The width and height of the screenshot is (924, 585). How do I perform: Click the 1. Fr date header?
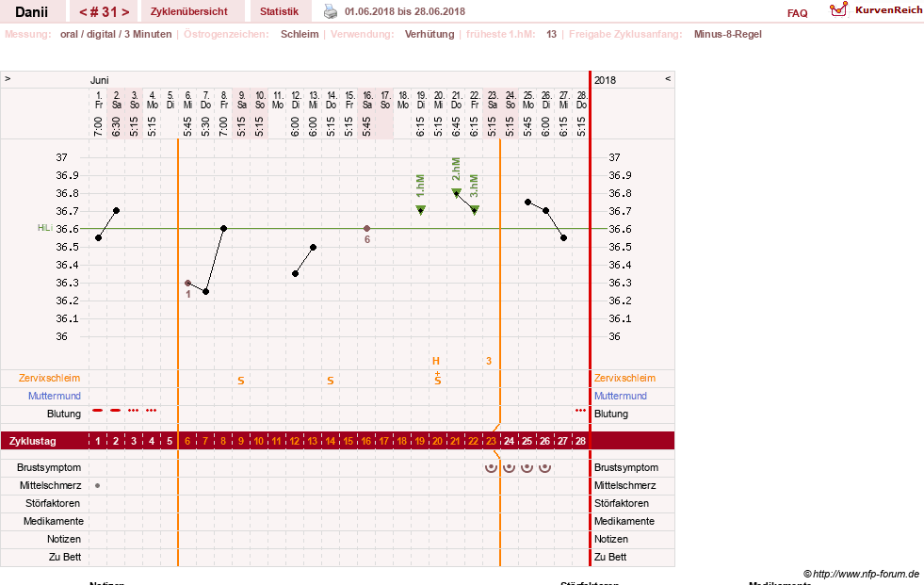[x=98, y=100]
